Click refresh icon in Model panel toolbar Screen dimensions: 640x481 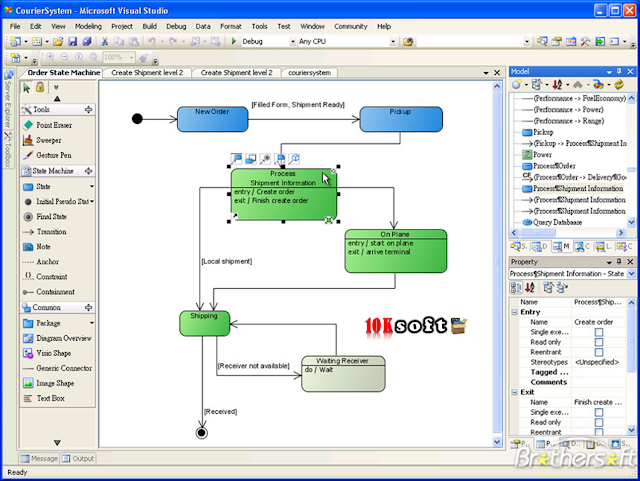[x=619, y=85]
